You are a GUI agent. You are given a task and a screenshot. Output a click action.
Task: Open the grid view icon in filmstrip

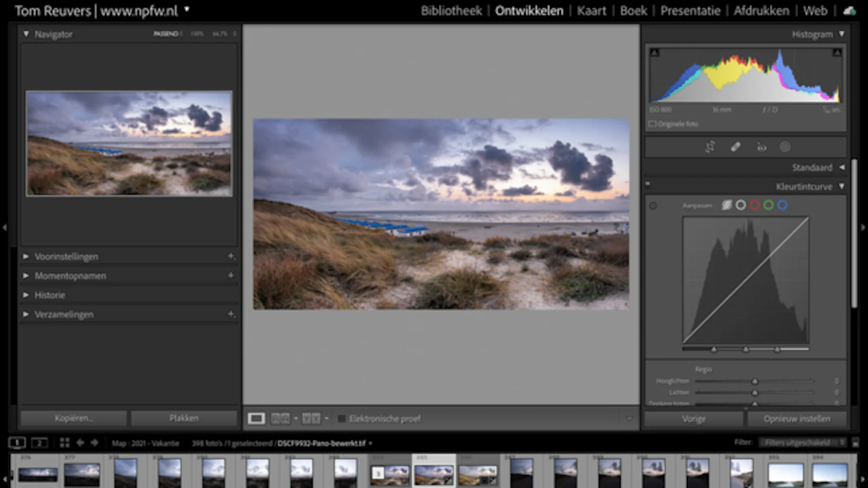point(65,443)
